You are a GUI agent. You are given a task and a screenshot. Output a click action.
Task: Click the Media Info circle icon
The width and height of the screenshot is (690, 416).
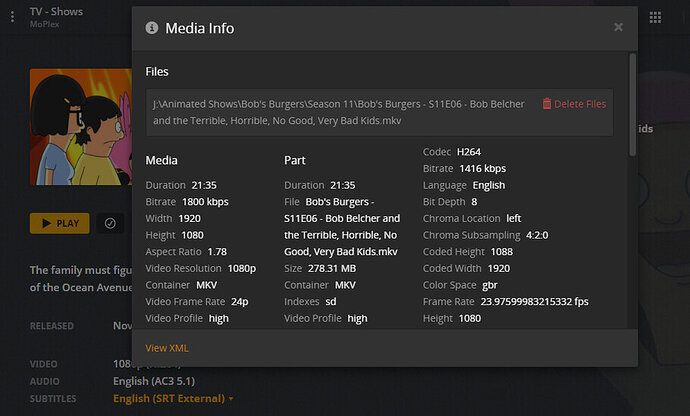coord(152,28)
